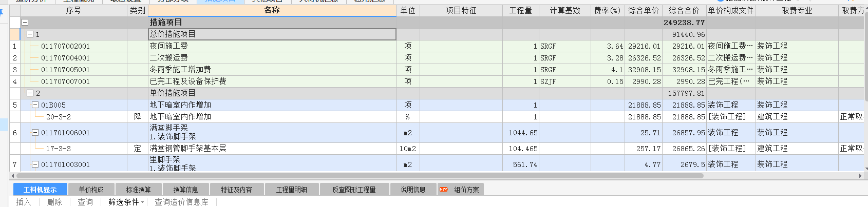Screen dimensions: 868x207
Task: Select the 冬雨季施工增加费 name cell
Action: click(272, 70)
